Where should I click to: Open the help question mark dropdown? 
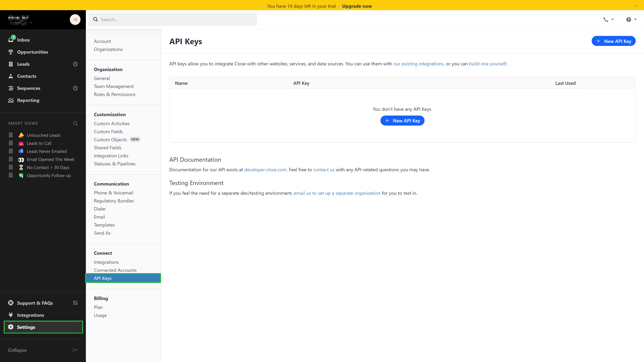point(631,19)
